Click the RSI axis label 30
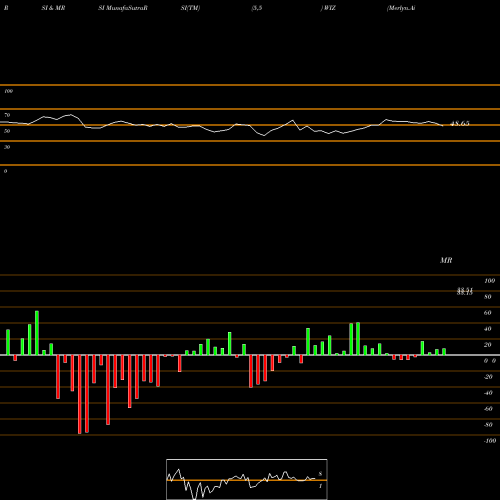This screenshot has width=500, height=500. [7, 147]
